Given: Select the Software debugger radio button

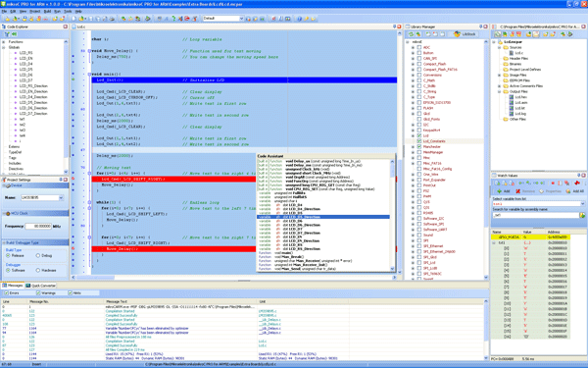Looking at the screenshot, I should (8, 271).
